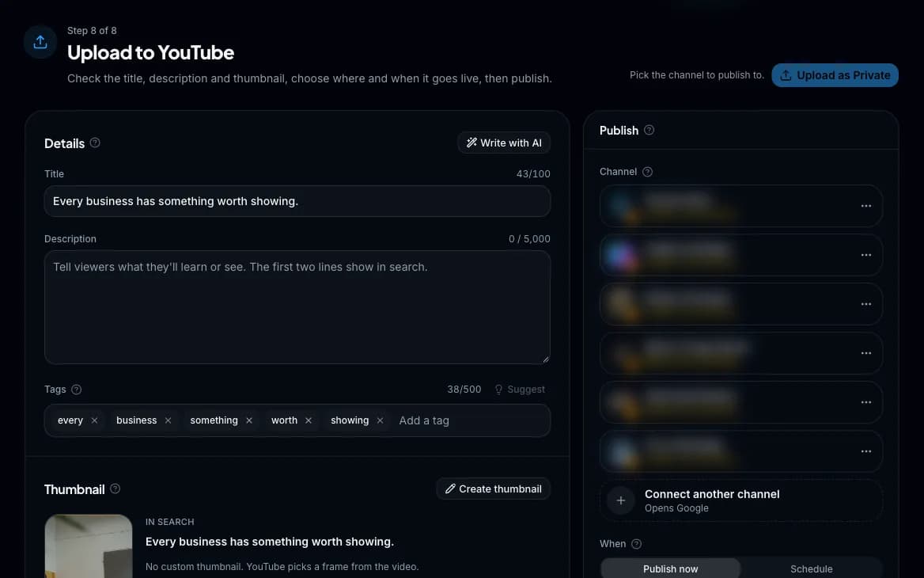This screenshot has width=924, height=578.
Task: Open the When help icon
Action: coord(636,544)
